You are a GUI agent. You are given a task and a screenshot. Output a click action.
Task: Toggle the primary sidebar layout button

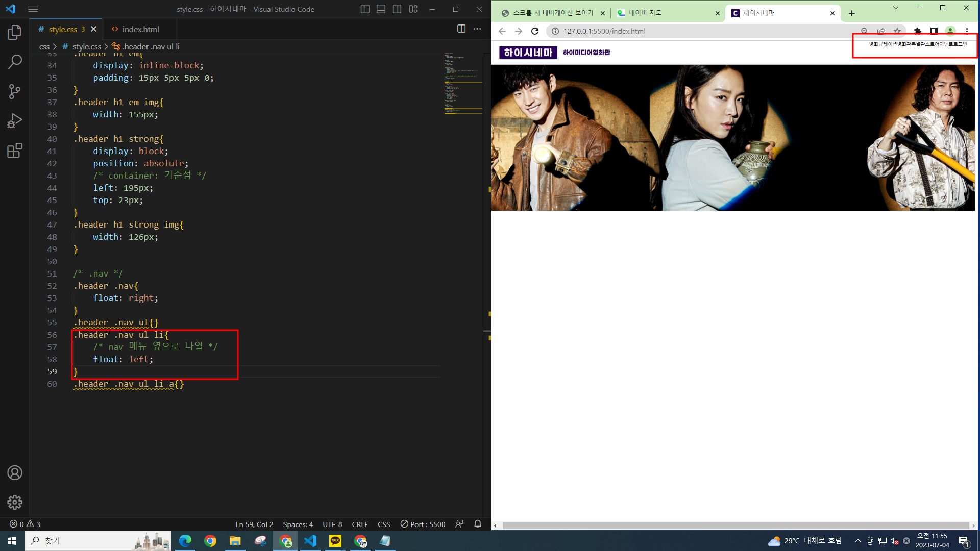click(365, 9)
